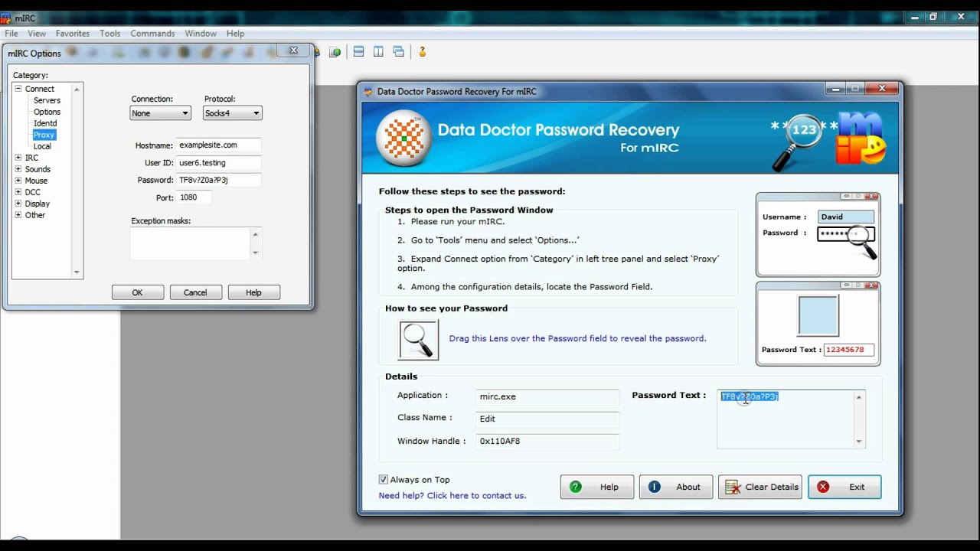Click the Data Doctor round logo
Screen dimensions: 980x551
point(403,139)
